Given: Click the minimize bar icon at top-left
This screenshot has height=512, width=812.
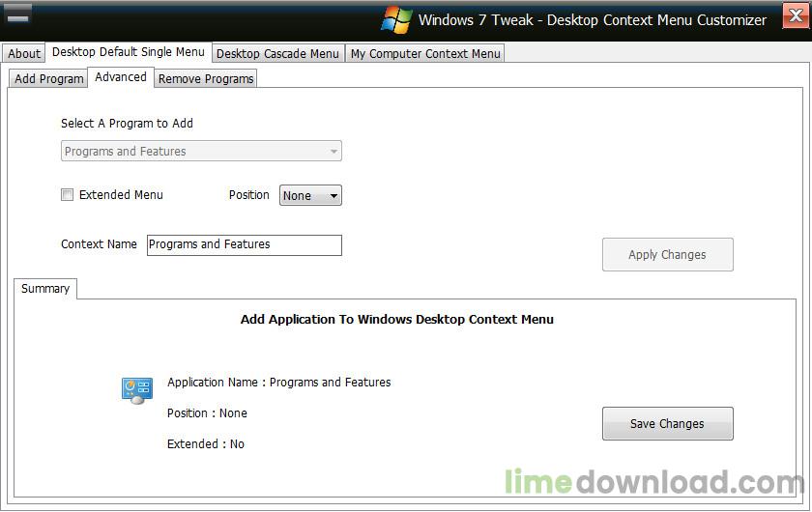Looking at the screenshot, I should 18,15.
